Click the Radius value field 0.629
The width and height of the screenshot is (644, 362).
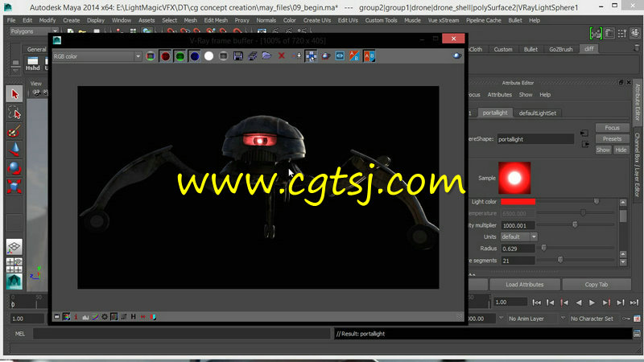(x=518, y=249)
